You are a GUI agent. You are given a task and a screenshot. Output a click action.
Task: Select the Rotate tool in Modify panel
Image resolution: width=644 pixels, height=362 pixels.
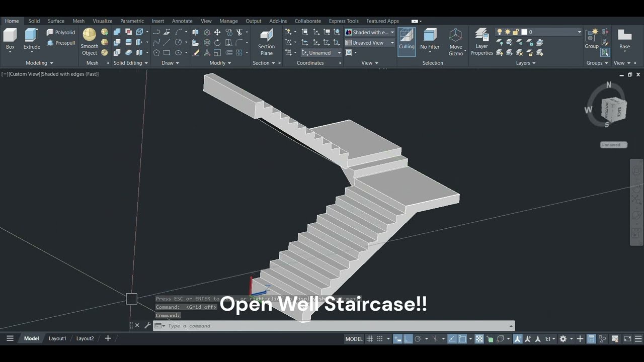tap(217, 43)
